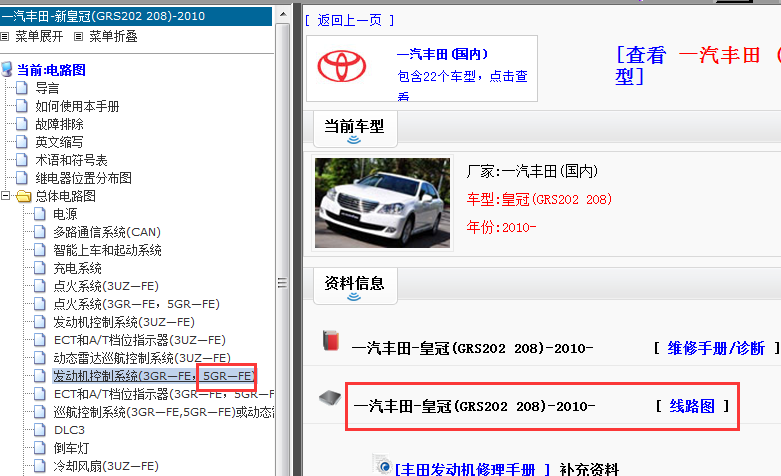Click the page icon beside 术语和符号表
This screenshot has width=781, height=476.
[x=21, y=160]
